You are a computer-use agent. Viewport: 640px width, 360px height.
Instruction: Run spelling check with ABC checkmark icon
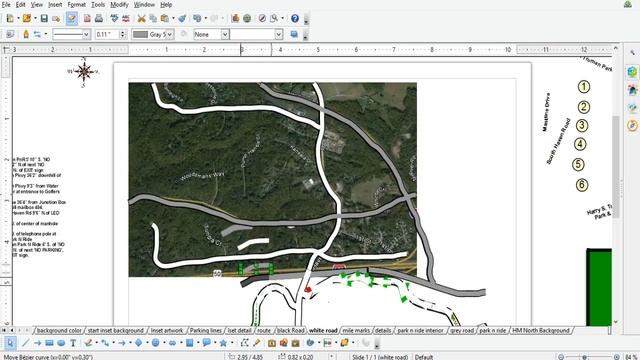(114, 18)
